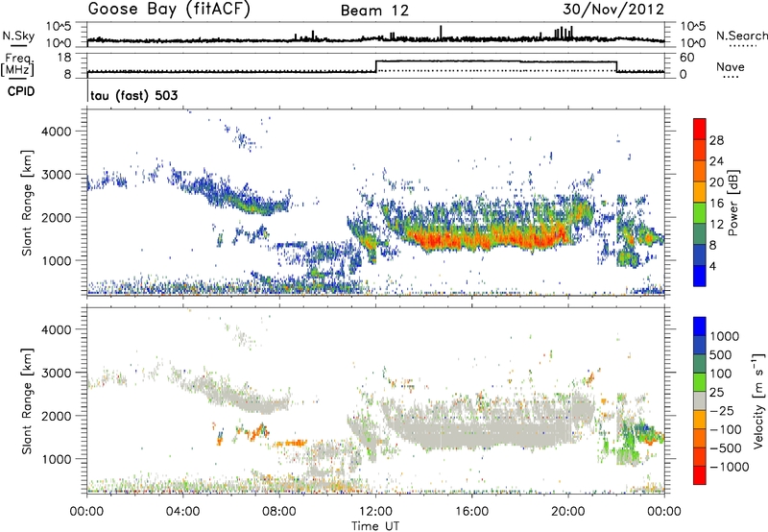Click the "500" tick on the velocity colorbar

(x=723, y=354)
